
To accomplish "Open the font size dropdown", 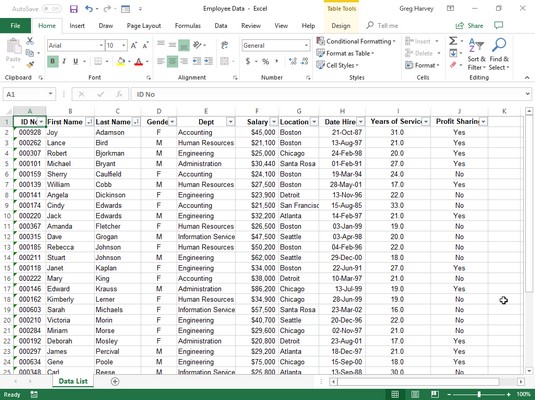I will pos(124,45).
